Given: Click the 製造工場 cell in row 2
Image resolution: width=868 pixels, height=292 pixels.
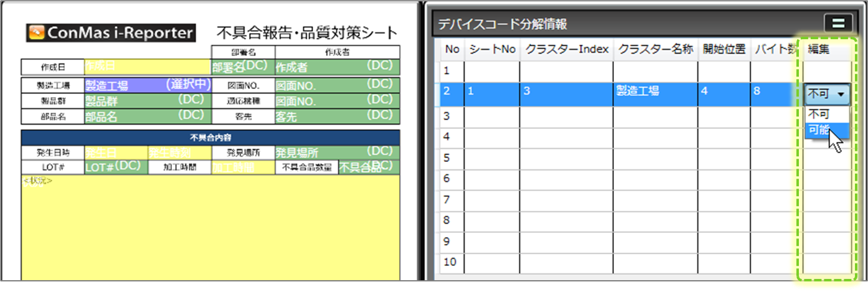Looking at the screenshot, I should pos(654,92).
